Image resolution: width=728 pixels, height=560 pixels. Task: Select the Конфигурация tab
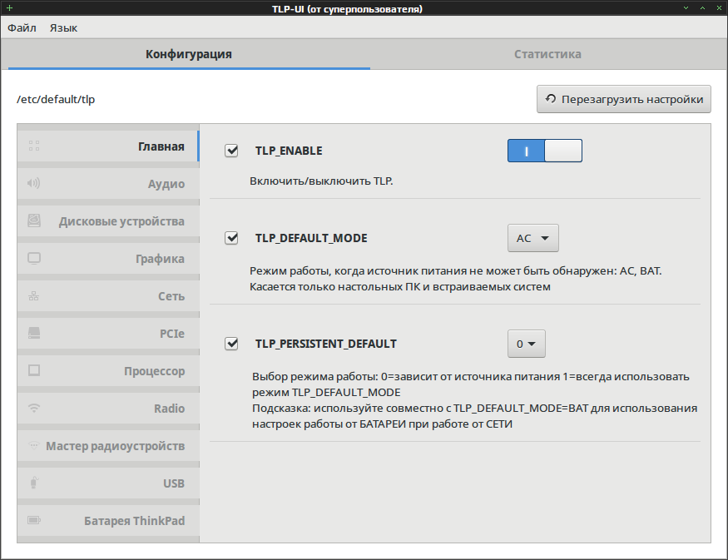click(x=189, y=54)
